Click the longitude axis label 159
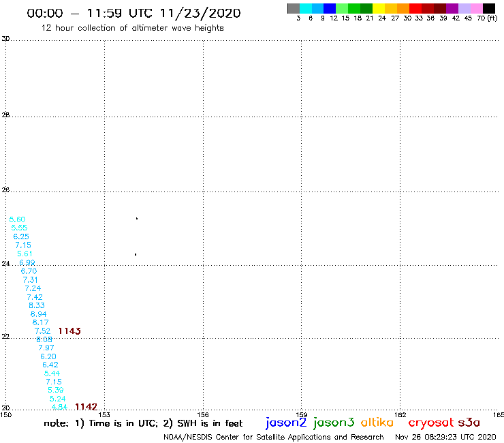This screenshot has width=504, height=443. (302, 414)
